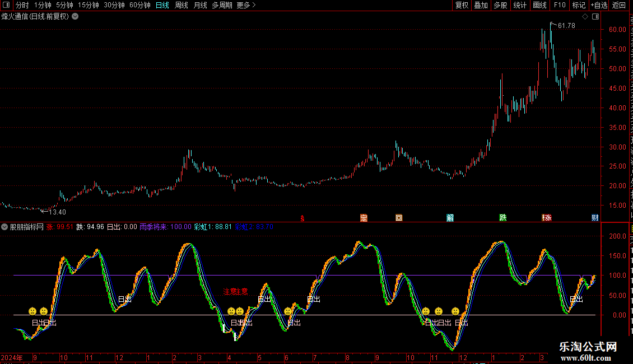This screenshot has width=633, height=364.
Task: Open the 烽火通信 chart title dropdown arrow
Action: pyautogui.click(x=75, y=17)
